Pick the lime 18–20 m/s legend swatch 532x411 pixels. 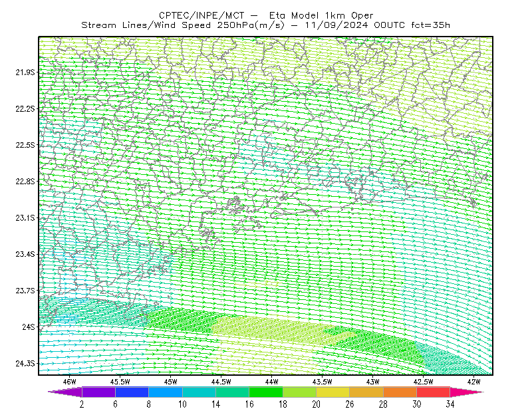(300, 392)
